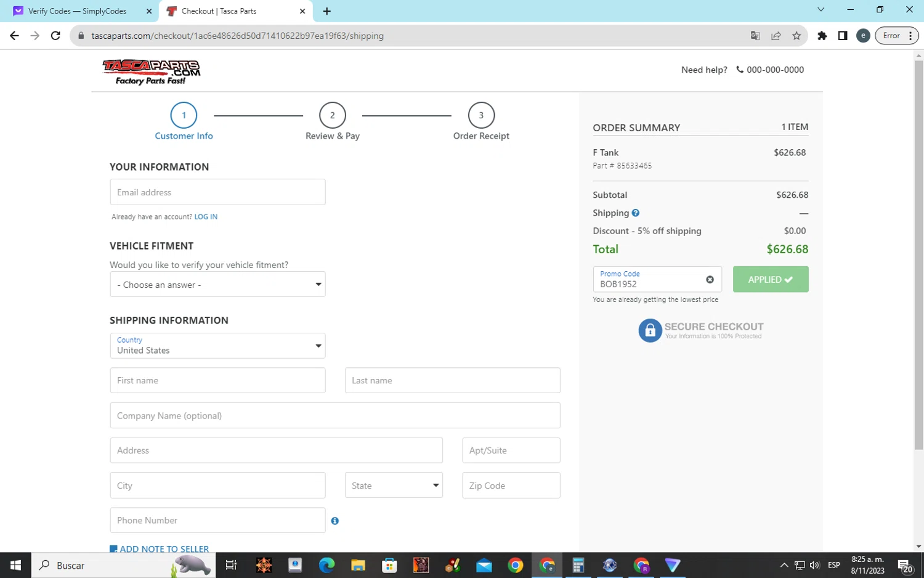This screenshot has height=578, width=924.
Task: Toggle the browser side panel icon
Action: pyautogui.click(x=843, y=36)
